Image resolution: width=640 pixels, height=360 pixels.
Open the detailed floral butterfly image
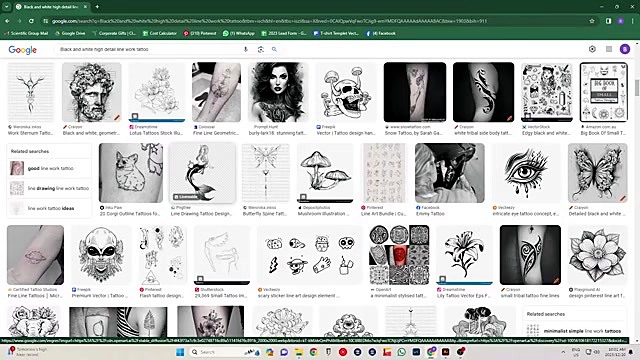point(598,173)
